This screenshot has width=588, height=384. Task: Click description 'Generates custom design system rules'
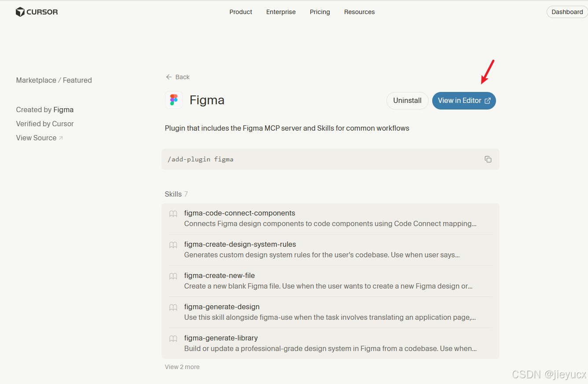pyautogui.click(x=322, y=255)
